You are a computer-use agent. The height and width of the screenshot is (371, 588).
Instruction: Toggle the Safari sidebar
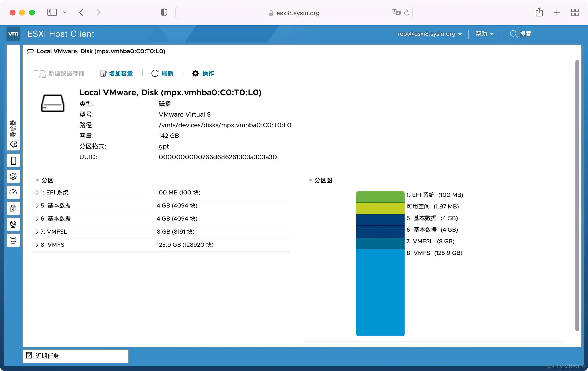pyautogui.click(x=52, y=12)
